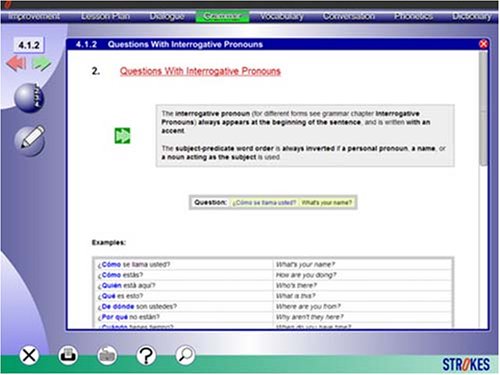Click the Questions With Interrogative Pronouns link
This screenshot has width=500, height=375.
(200, 71)
